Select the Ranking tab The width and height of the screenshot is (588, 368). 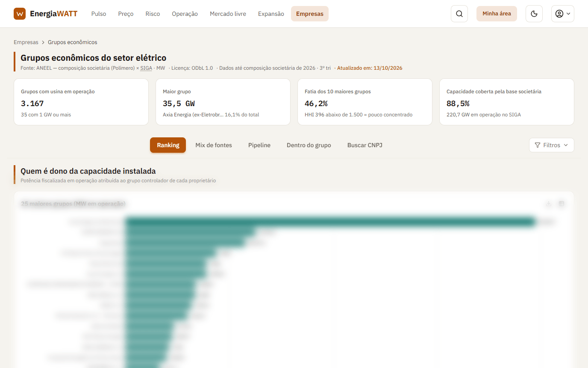(x=168, y=145)
